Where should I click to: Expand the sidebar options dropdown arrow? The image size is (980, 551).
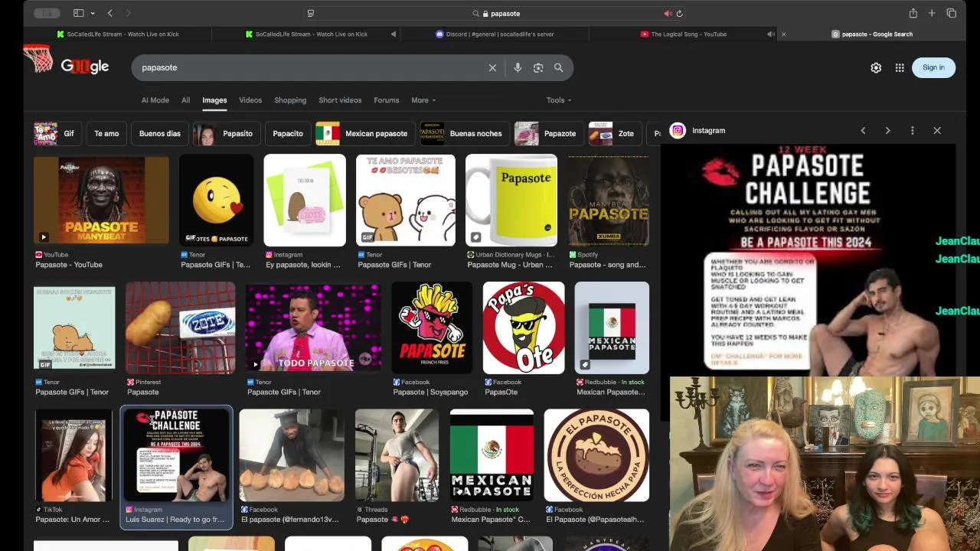(x=93, y=13)
